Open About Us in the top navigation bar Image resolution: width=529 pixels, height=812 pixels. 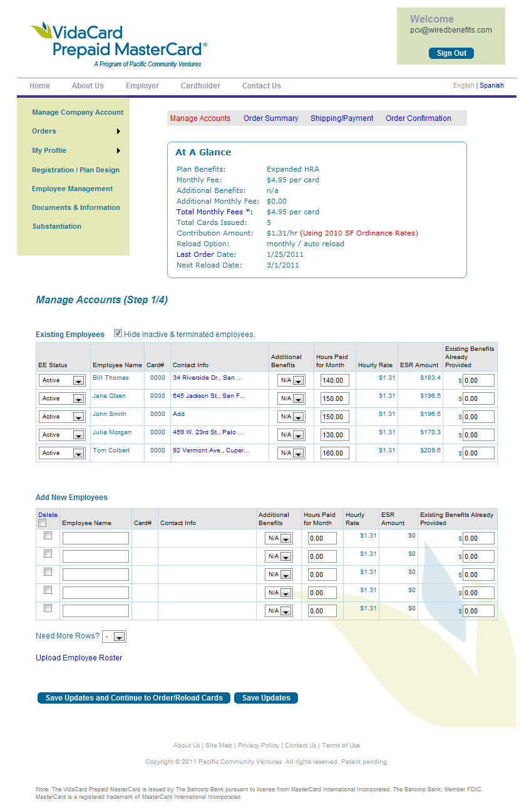coord(88,86)
